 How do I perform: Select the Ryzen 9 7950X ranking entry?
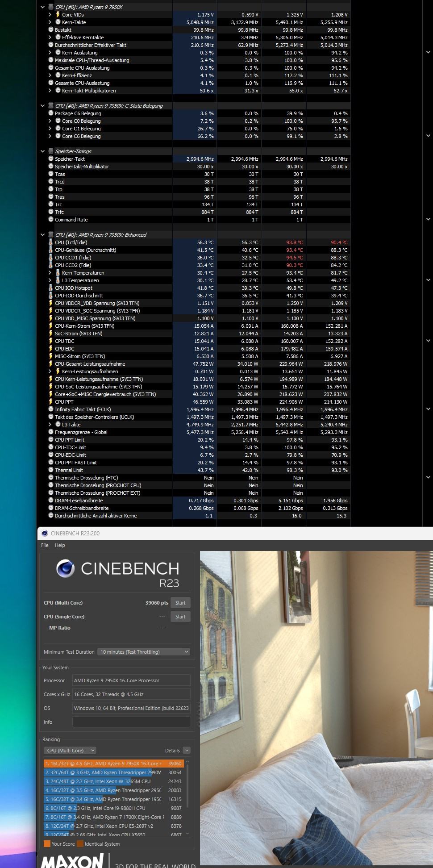pos(114,764)
